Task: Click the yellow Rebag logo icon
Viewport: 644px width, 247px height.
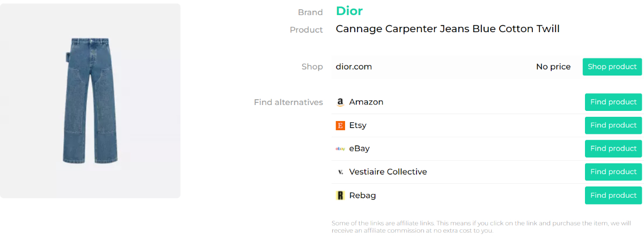Action: pyautogui.click(x=340, y=196)
